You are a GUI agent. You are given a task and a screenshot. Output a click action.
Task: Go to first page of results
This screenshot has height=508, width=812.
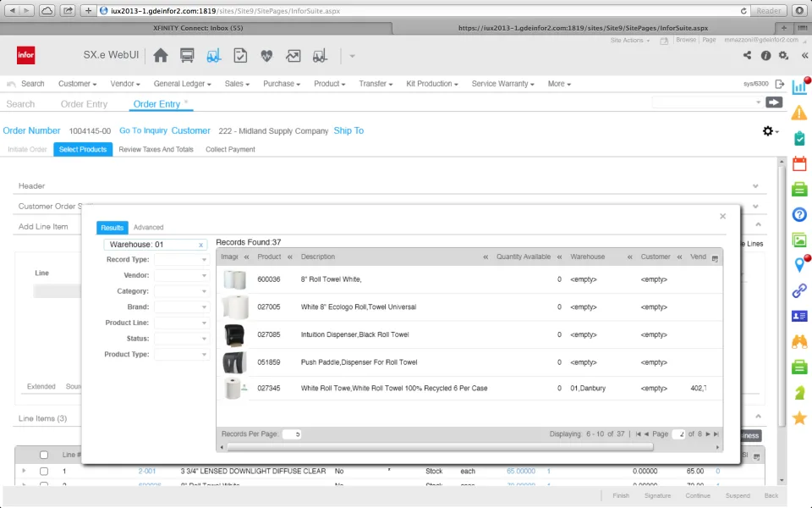tap(638, 433)
